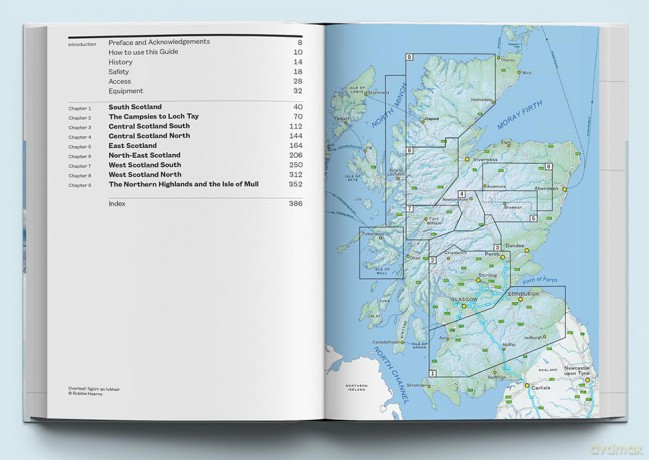Click the 'NORTH CHANNEL' map label
Viewport: 649px width, 460px height.
[x=392, y=376]
